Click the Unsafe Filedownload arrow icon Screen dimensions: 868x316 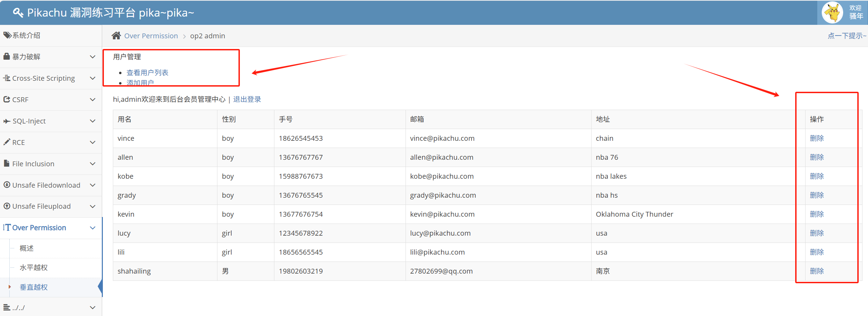pyautogui.click(x=7, y=185)
